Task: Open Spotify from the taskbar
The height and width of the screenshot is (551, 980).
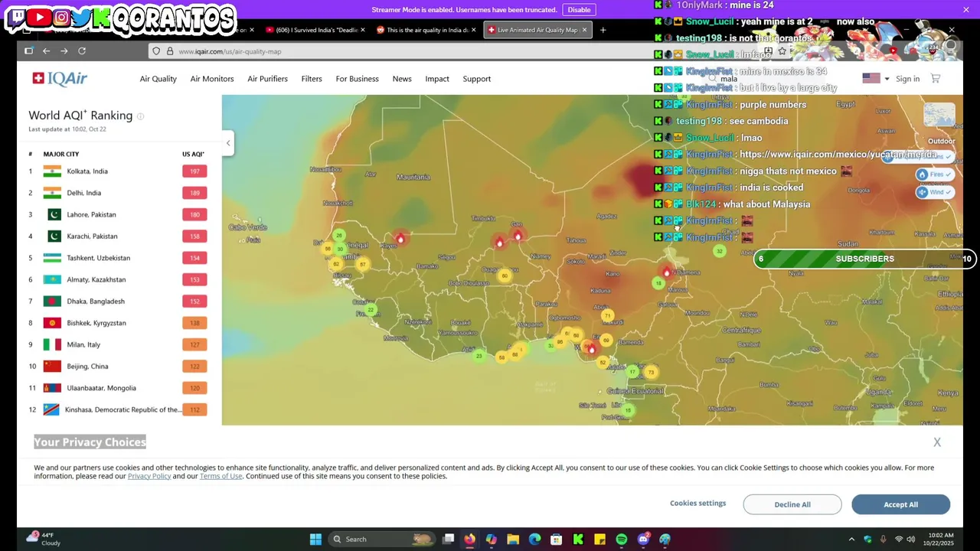Action: pos(622,540)
